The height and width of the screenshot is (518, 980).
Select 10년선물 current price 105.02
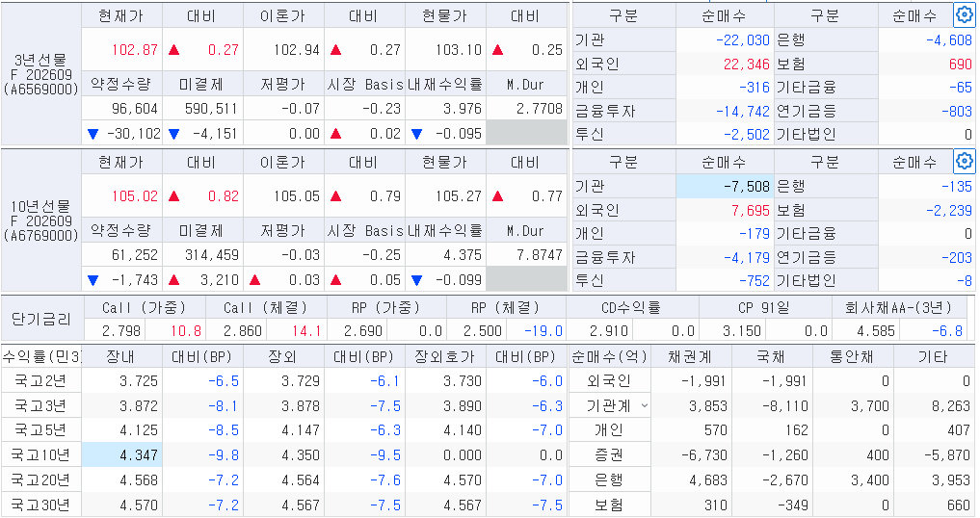(x=134, y=195)
